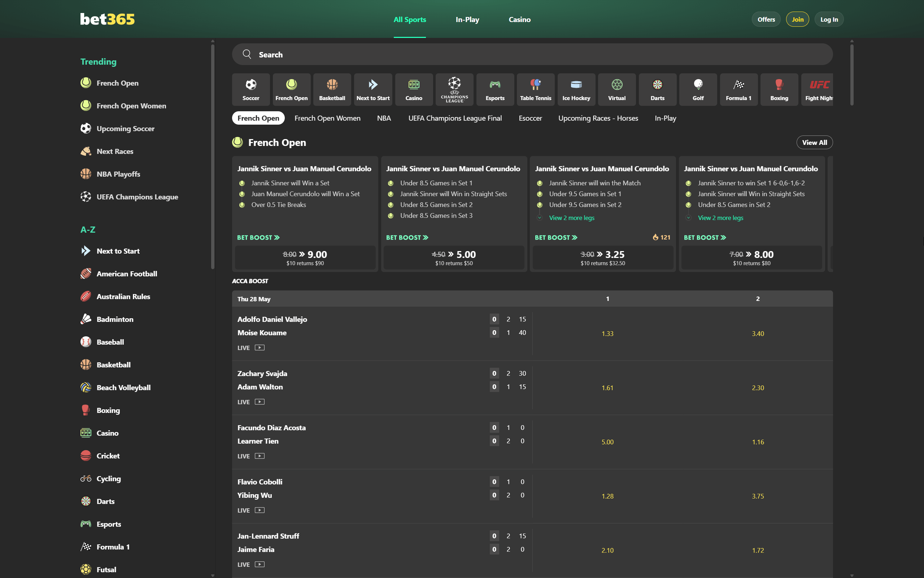
Task: Add the 3.25 bet boost to betslip
Action: (x=603, y=258)
